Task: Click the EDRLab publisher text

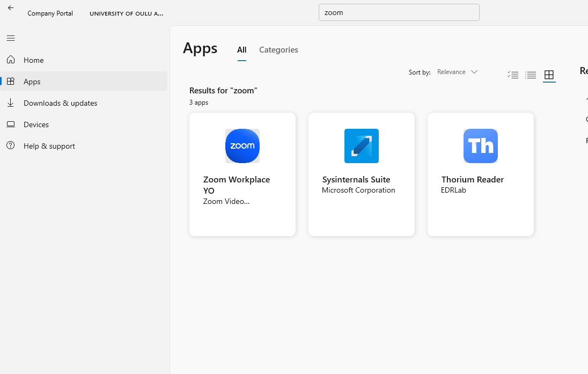Action: coord(453,190)
